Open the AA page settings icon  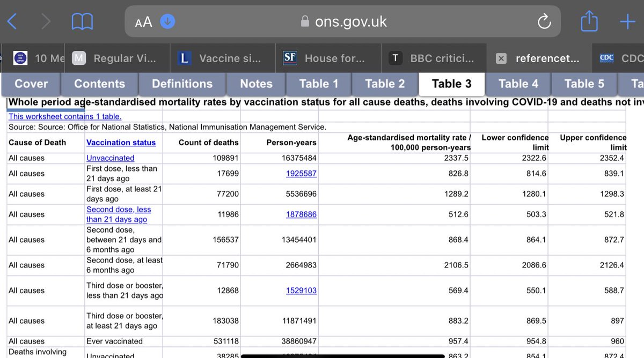click(x=143, y=21)
